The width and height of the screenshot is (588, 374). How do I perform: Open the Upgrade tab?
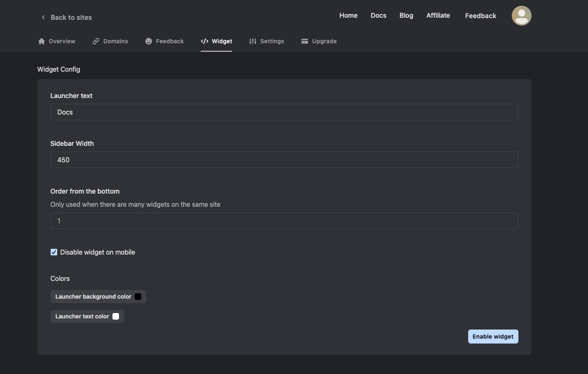click(324, 41)
